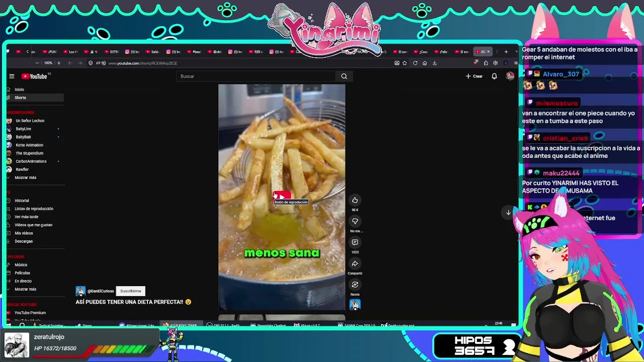Click the Compartir share arrow icon
The height and width of the screenshot is (362, 644).
click(x=355, y=263)
